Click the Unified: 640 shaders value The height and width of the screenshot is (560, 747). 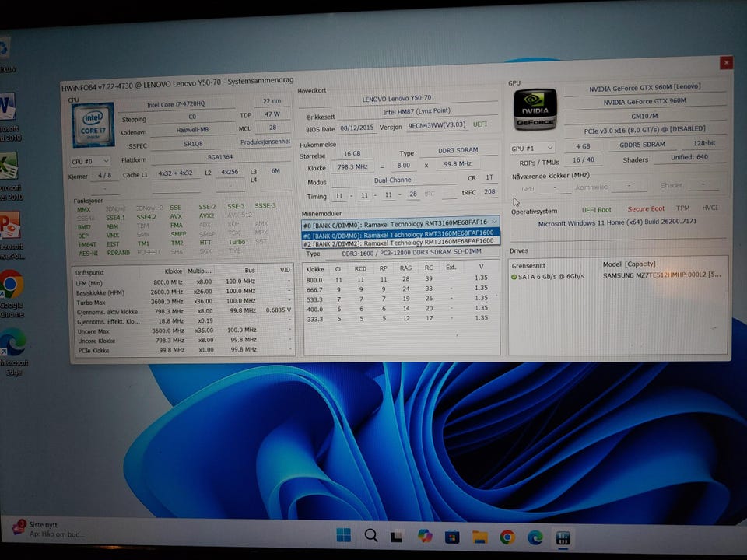[689, 157]
